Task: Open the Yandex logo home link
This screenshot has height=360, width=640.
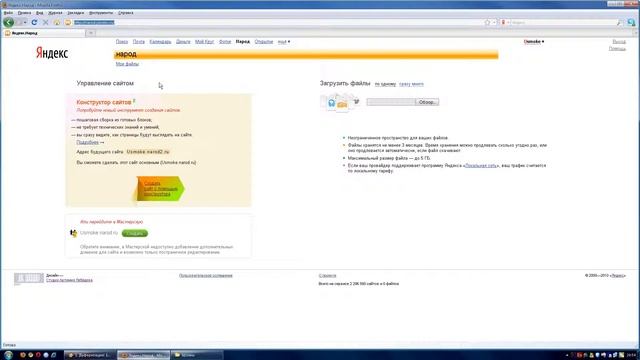Action: 52,53
